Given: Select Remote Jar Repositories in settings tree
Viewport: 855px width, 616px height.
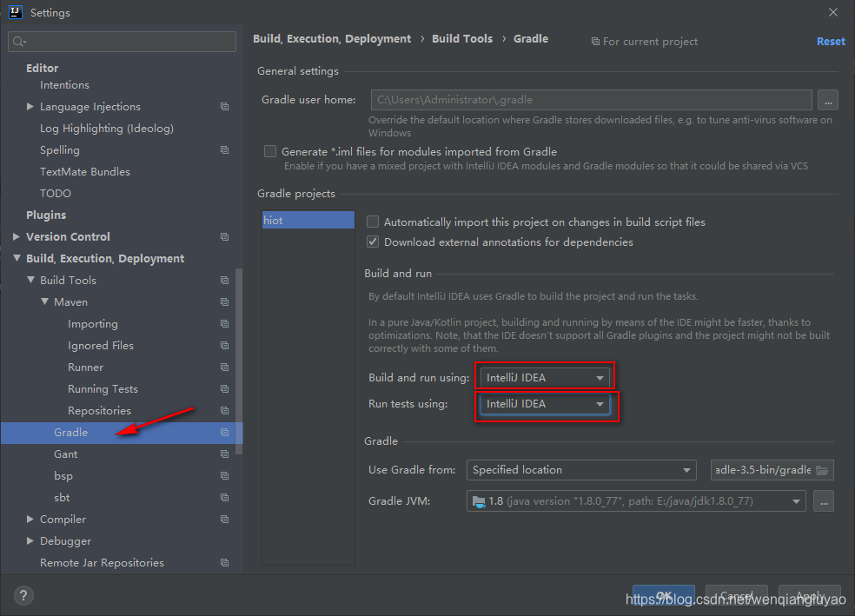Looking at the screenshot, I should click(x=102, y=563).
